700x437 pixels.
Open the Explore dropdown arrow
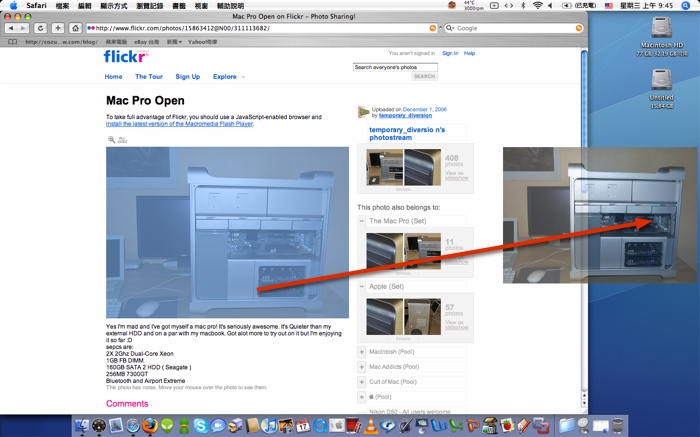[243, 77]
